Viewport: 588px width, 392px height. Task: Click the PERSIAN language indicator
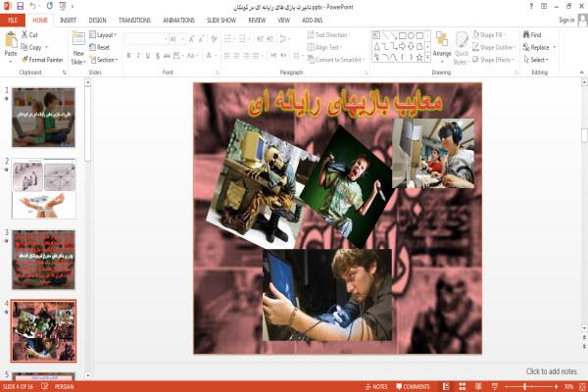point(64,386)
